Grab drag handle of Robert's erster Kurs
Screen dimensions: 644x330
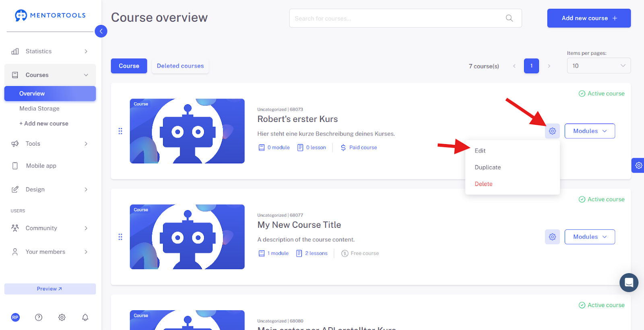tap(120, 131)
